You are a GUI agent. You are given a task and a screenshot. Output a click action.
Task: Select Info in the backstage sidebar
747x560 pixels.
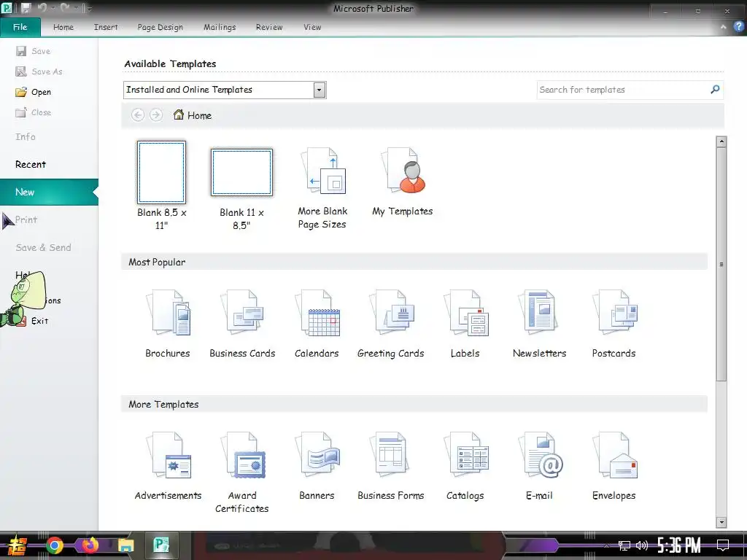pyautogui.click(x=26, y=136)
